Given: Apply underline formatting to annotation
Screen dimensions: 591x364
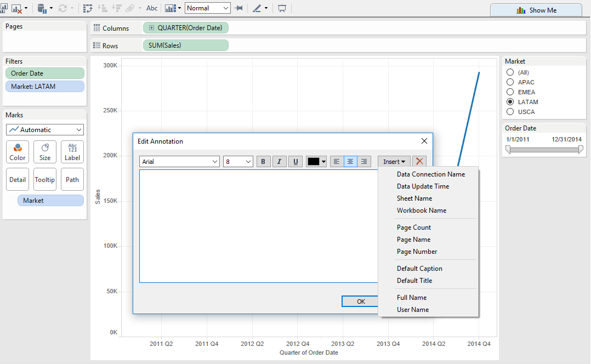Looking at the screenshot, I should pos(295,162).
